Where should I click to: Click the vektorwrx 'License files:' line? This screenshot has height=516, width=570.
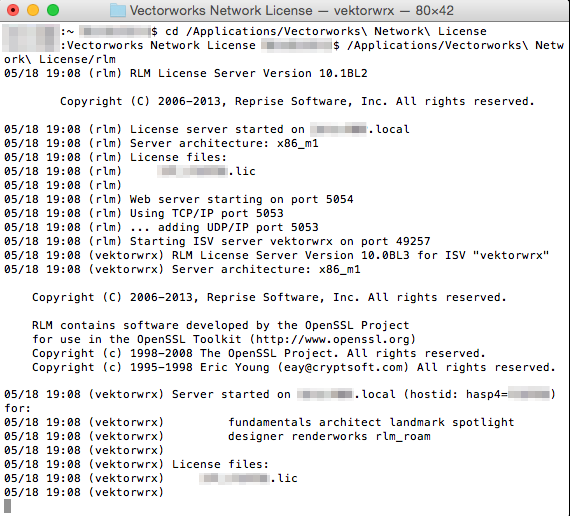(136, 464)
